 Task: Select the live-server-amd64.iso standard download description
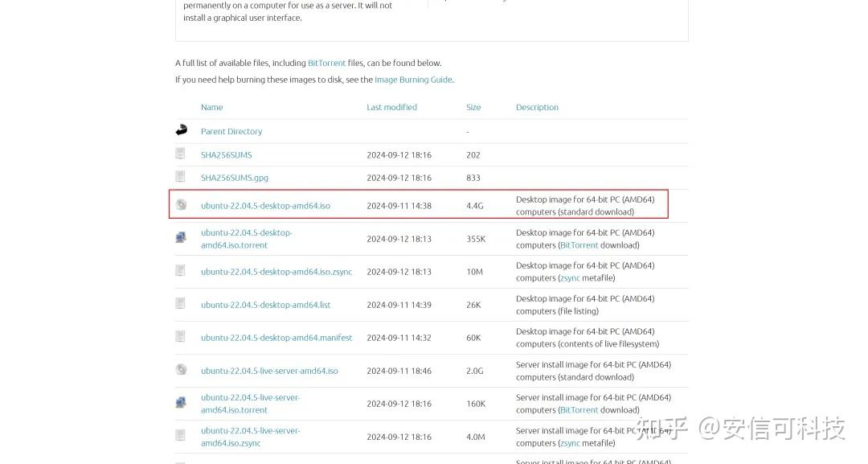[x=593, y=371]
